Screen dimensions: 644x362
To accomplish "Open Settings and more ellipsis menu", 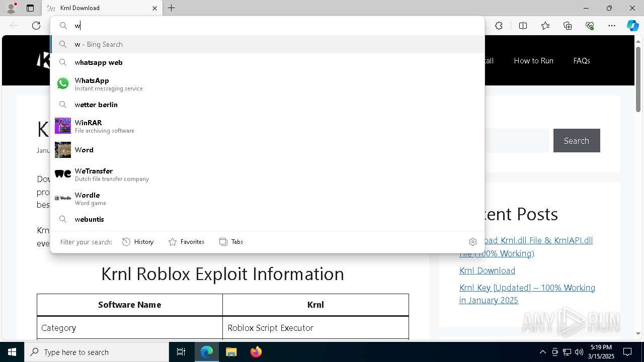I will 612,26.
